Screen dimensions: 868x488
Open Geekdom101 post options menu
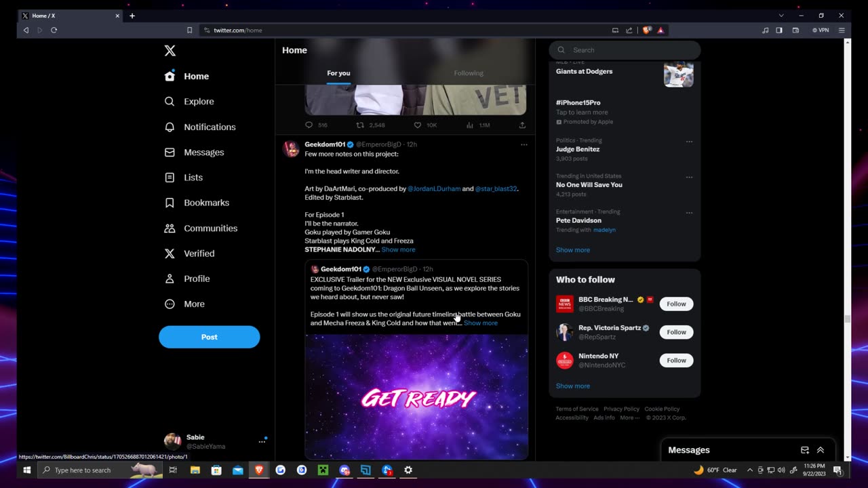click(524, 144)
